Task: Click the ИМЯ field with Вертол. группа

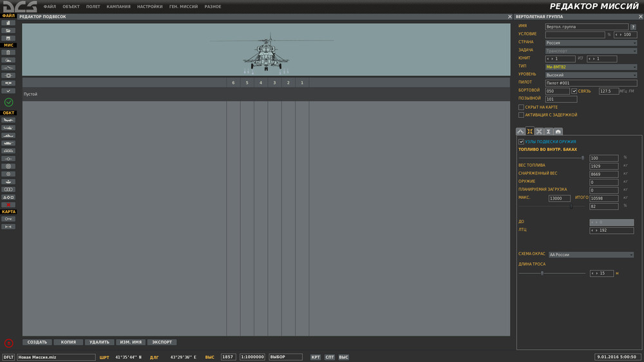Action: tap(587, 26)
